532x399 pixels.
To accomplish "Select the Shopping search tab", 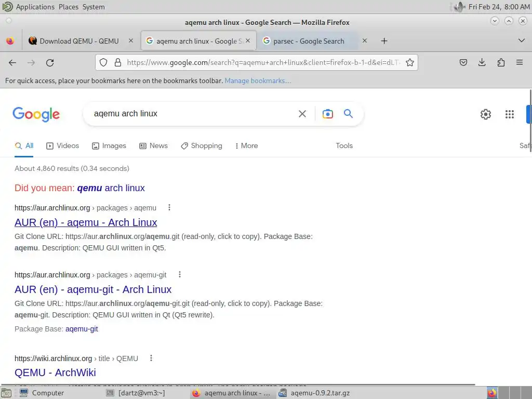I will [202, 145].
